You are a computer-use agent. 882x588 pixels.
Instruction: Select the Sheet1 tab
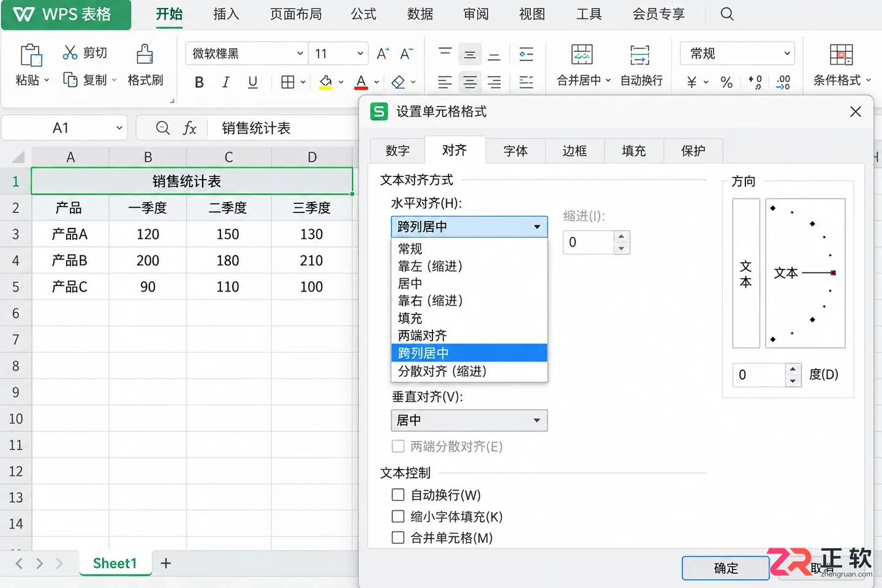pos(115,563)
